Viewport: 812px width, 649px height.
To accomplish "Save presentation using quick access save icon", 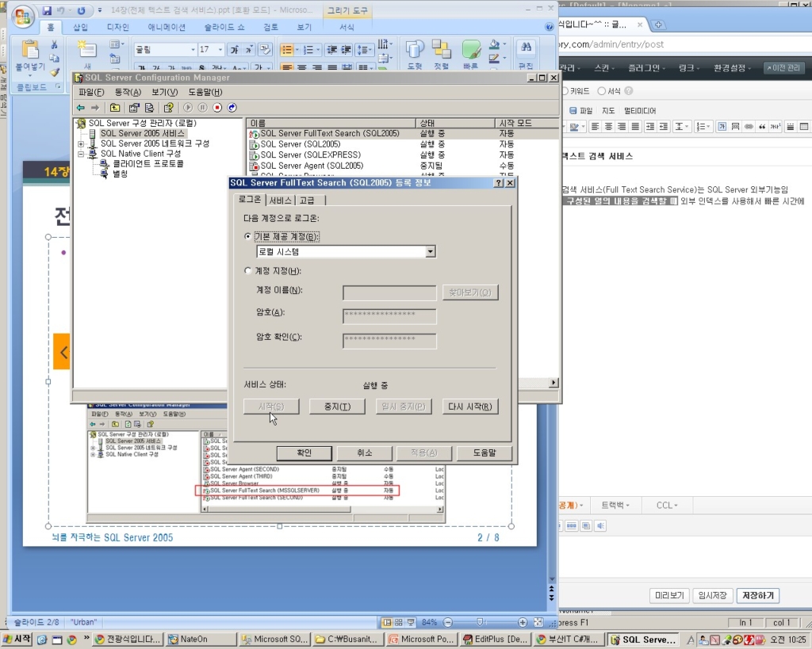I will click(x=47, y=10).
